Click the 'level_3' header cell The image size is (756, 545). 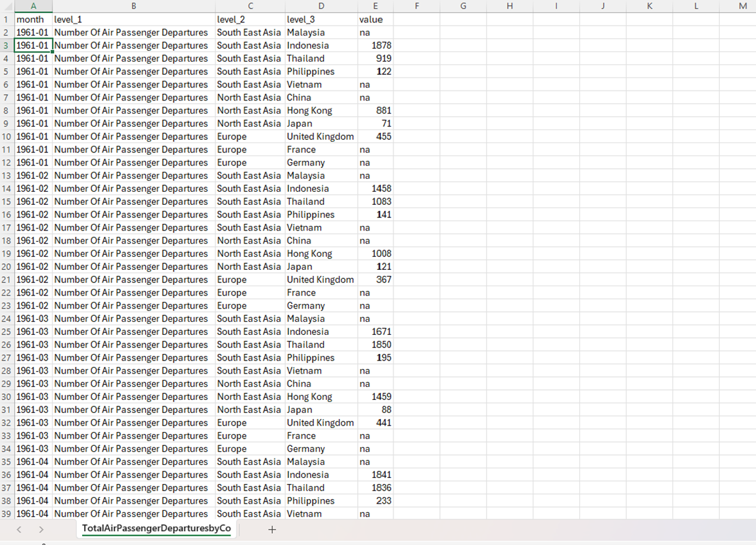(321, 20)
